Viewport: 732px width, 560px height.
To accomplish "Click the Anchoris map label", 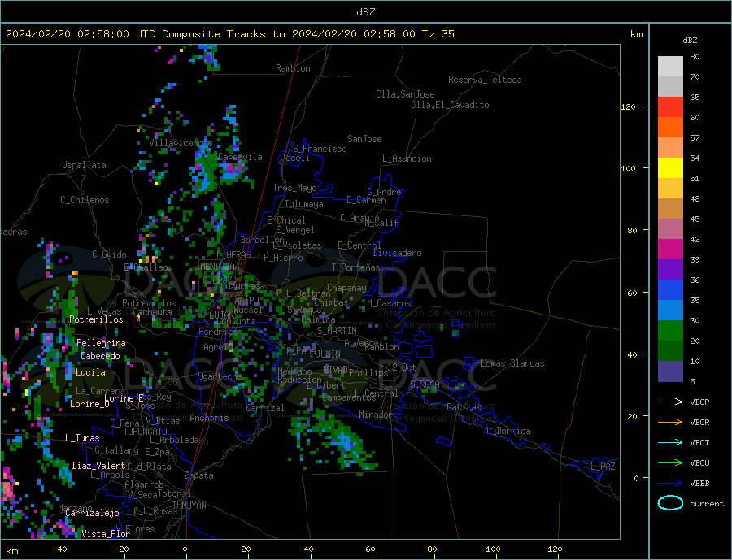I will pyautogui.click(x=209, y=418).
